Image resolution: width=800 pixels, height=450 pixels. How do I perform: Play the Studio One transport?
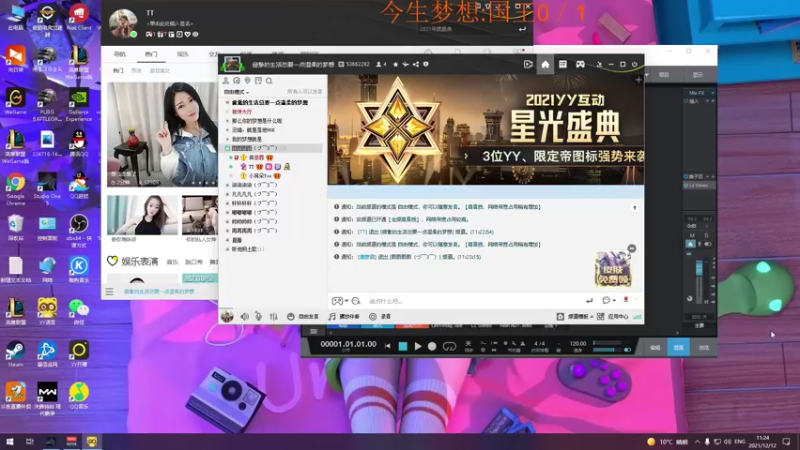[x=418, y=346]
